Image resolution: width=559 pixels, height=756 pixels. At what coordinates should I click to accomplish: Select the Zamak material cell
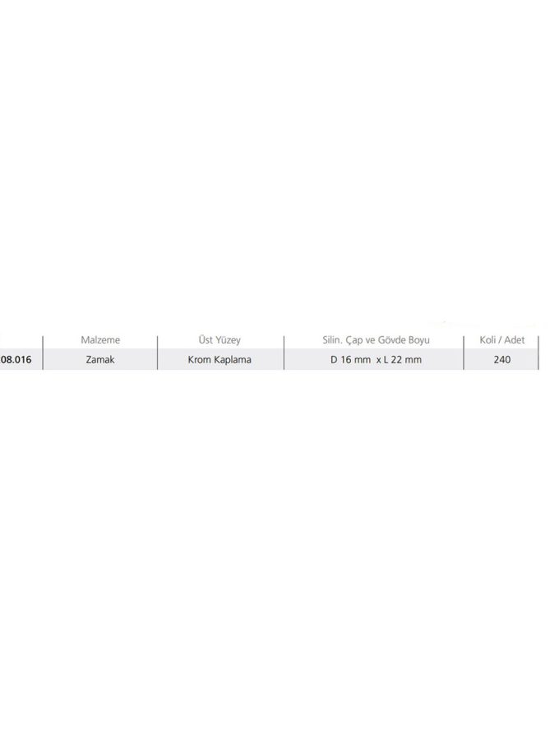(99, 360)
